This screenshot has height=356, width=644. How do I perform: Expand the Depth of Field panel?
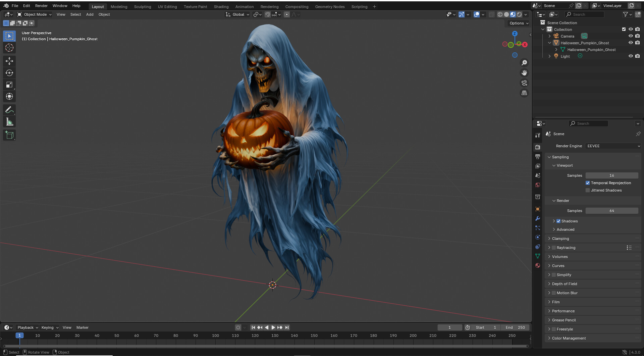564,284
